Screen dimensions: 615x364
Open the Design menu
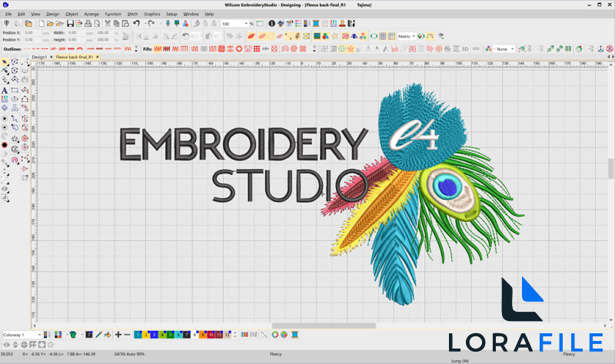(52, 14)
